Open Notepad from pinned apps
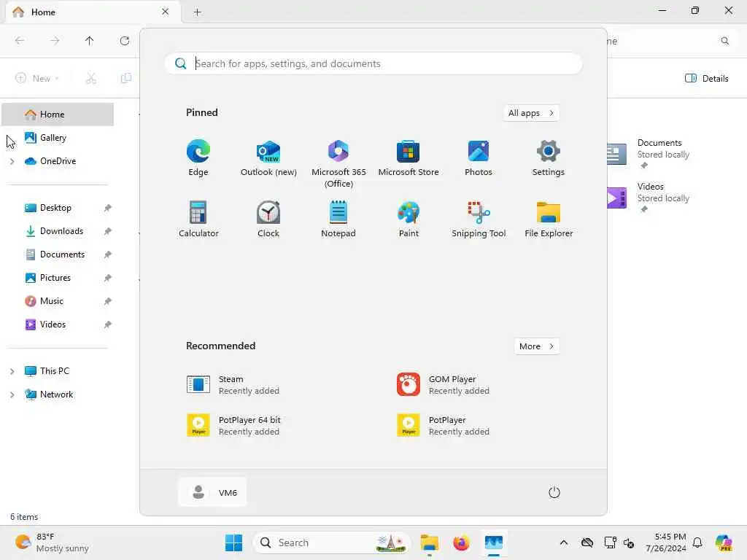This screenshot has width=747, height=560. 338,219
